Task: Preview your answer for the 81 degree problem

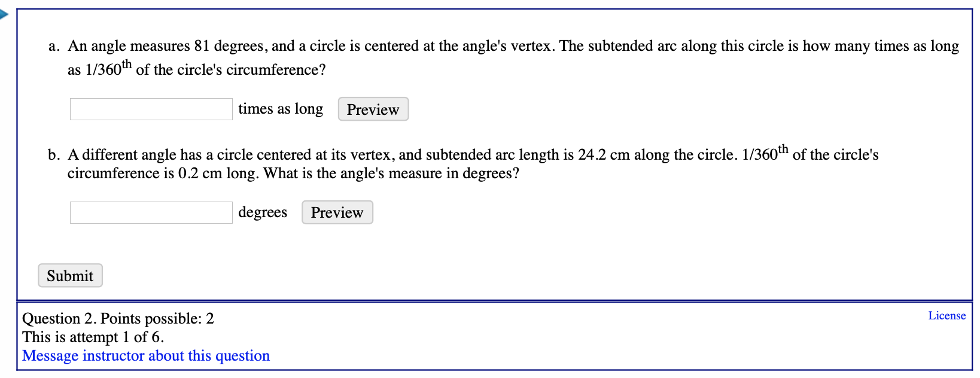Action: tap(373, 109)
